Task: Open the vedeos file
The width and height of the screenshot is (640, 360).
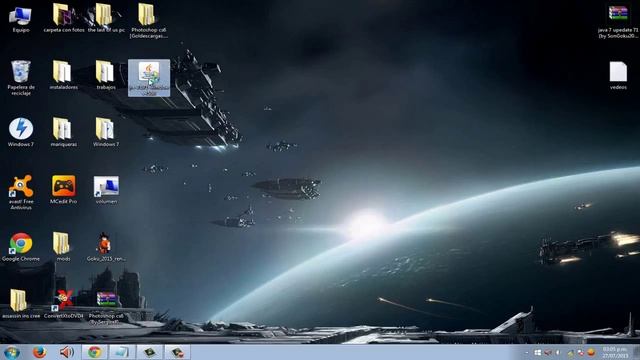Action: [618, 75]
